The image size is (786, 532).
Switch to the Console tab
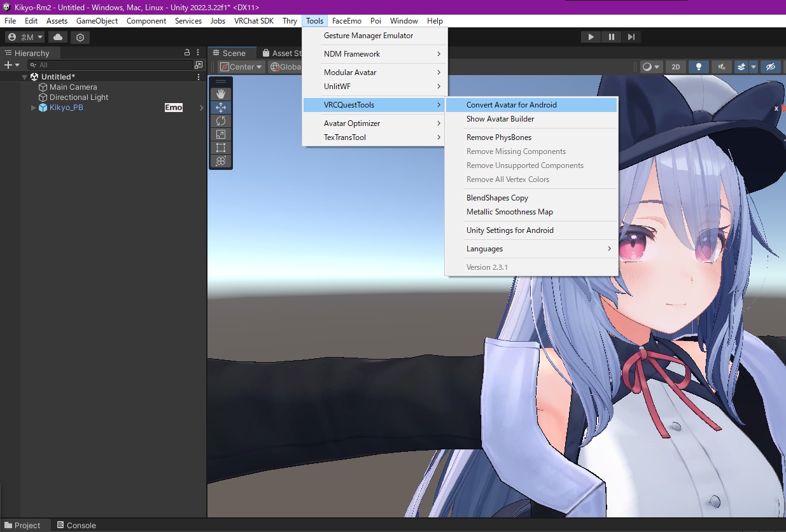click(x=76, y=525)
